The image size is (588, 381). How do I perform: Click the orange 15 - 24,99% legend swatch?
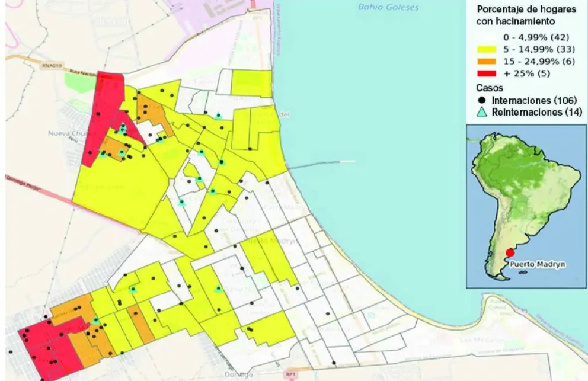coord(487,61)
